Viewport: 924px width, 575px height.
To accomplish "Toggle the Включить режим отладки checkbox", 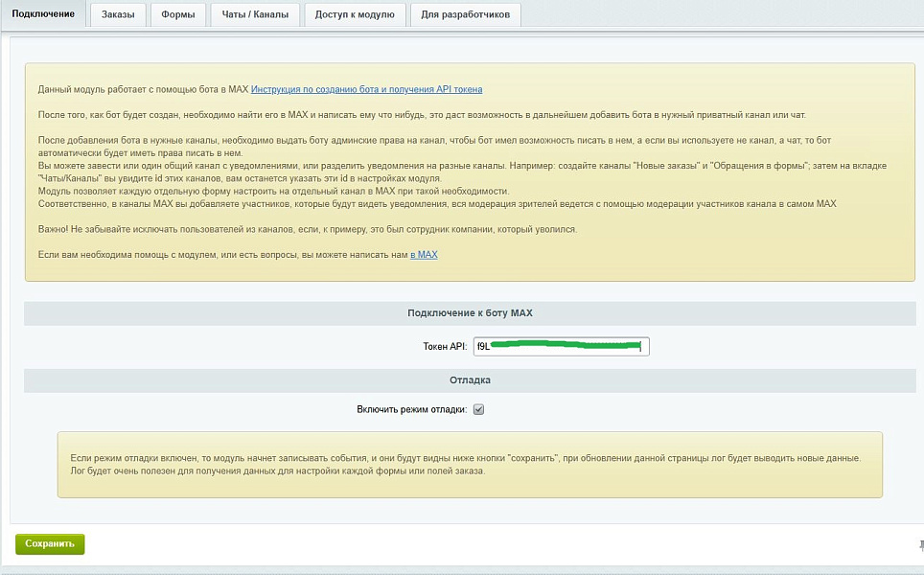I will coord(478,409).
